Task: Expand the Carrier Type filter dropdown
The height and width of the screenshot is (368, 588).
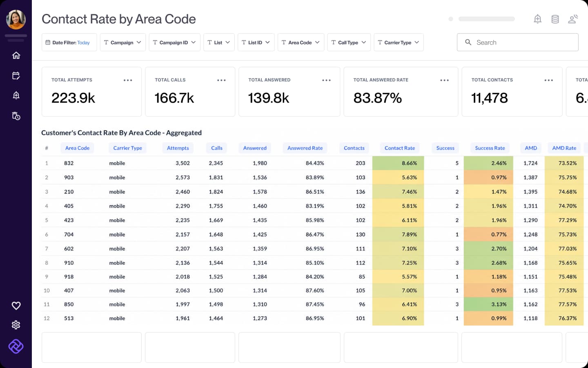Action: [399, 43]
